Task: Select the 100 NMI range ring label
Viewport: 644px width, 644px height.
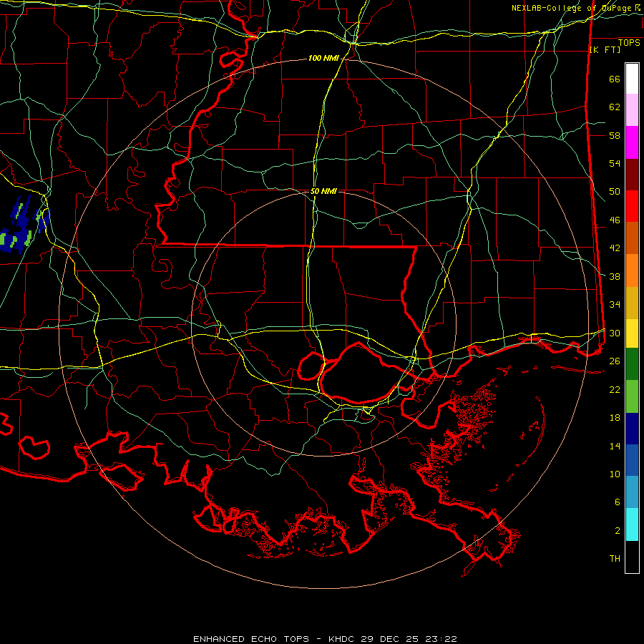Action: [x=323, y=59]
